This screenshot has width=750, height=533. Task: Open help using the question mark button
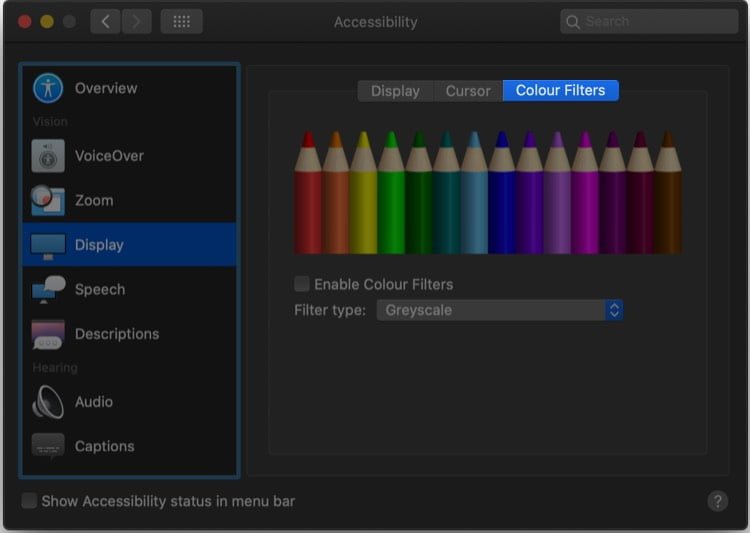(717, 501)
